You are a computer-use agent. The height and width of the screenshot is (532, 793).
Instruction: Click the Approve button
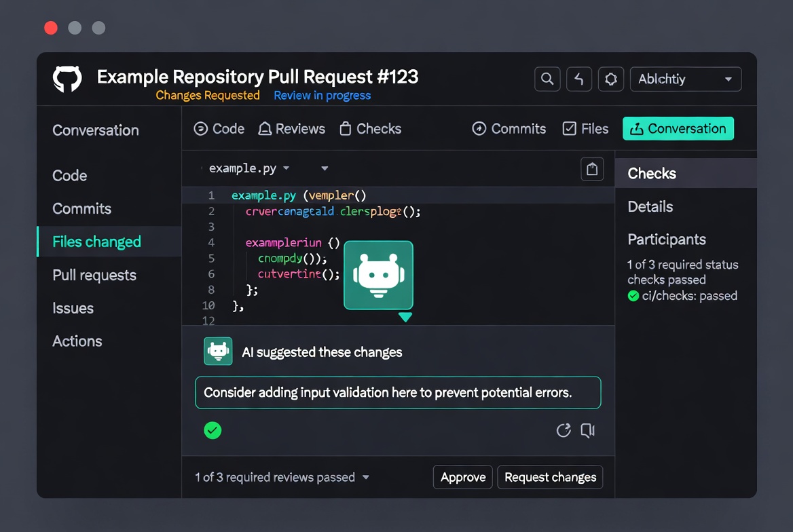(462, 477)
